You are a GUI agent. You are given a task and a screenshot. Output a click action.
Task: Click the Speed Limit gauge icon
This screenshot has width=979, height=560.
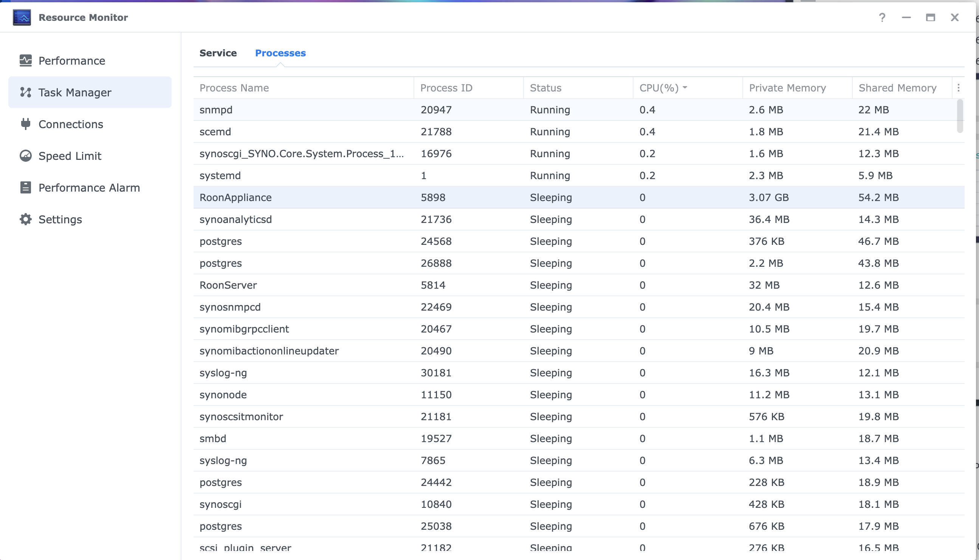pos(25,156)
